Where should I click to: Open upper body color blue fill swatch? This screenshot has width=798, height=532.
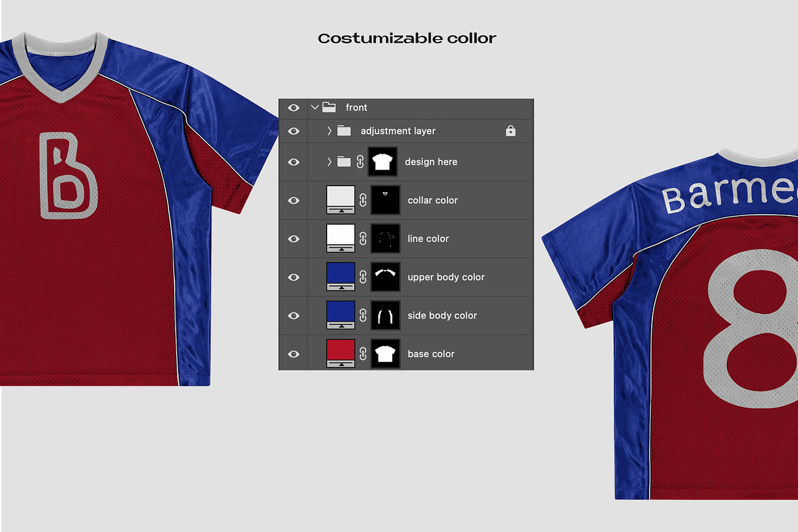342,277
